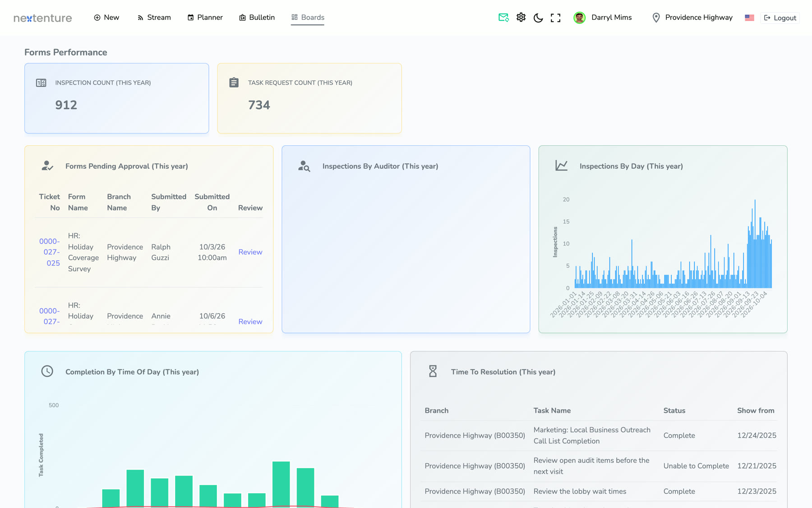Click the Form Name column header

click(78, 202)
